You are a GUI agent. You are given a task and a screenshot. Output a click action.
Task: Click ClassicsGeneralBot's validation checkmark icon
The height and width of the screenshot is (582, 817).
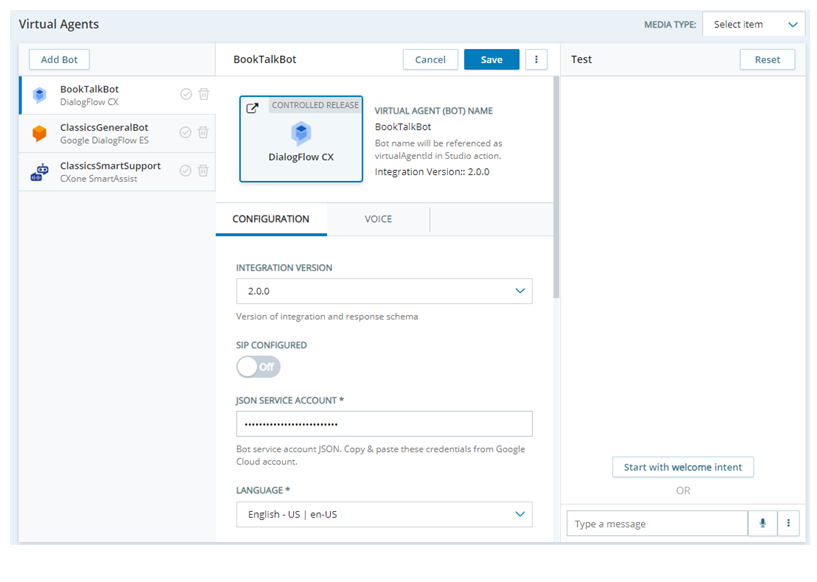(186, 131)
